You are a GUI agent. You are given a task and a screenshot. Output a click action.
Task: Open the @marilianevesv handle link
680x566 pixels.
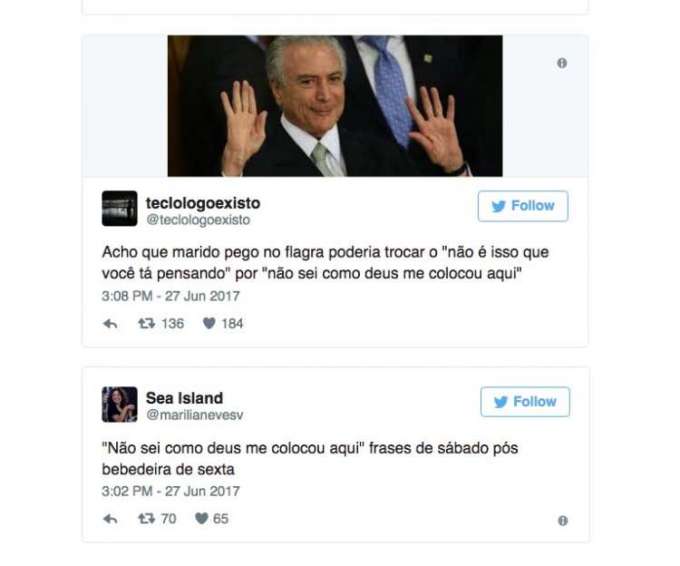tap(195, 415)
